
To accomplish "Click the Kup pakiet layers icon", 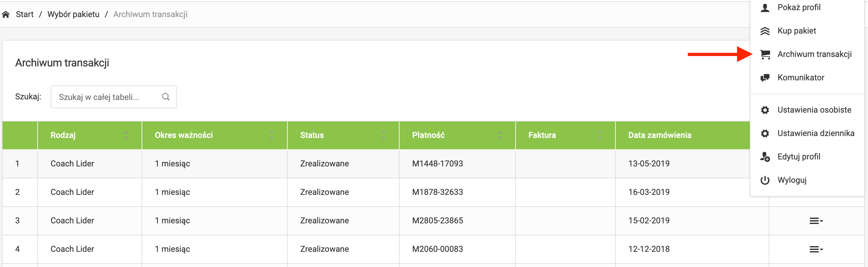I will (x=765, y=31).
